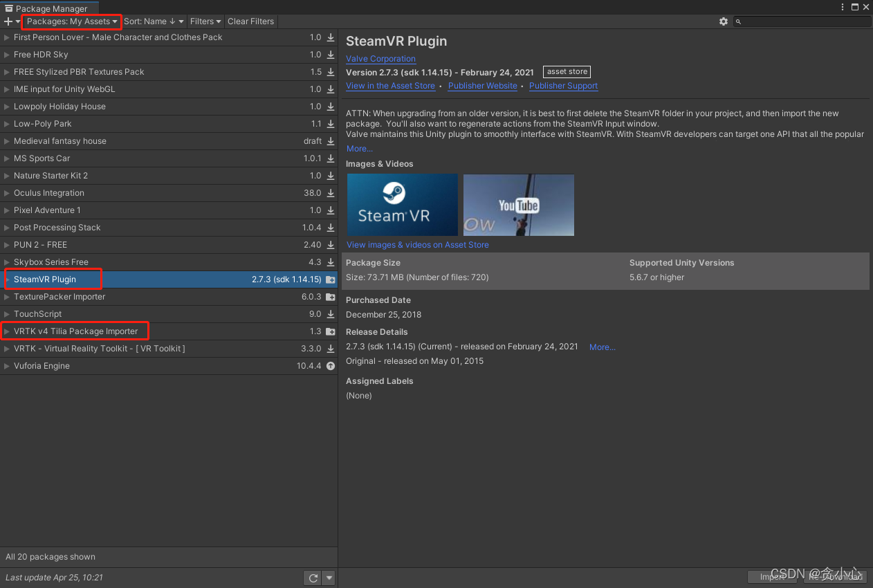Image resolution: width=873 pixels, height=588 pixels.
Task: Click the Clear Filters button
Action: tap(251, 21)
